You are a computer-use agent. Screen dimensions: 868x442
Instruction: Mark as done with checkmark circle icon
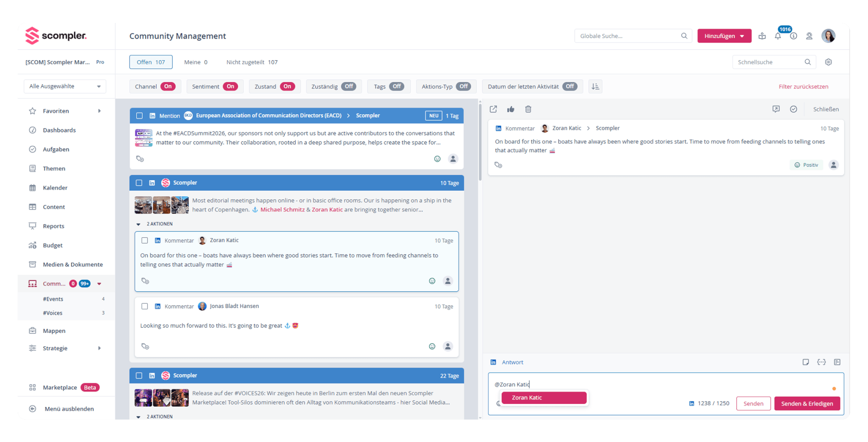point(793,109)
